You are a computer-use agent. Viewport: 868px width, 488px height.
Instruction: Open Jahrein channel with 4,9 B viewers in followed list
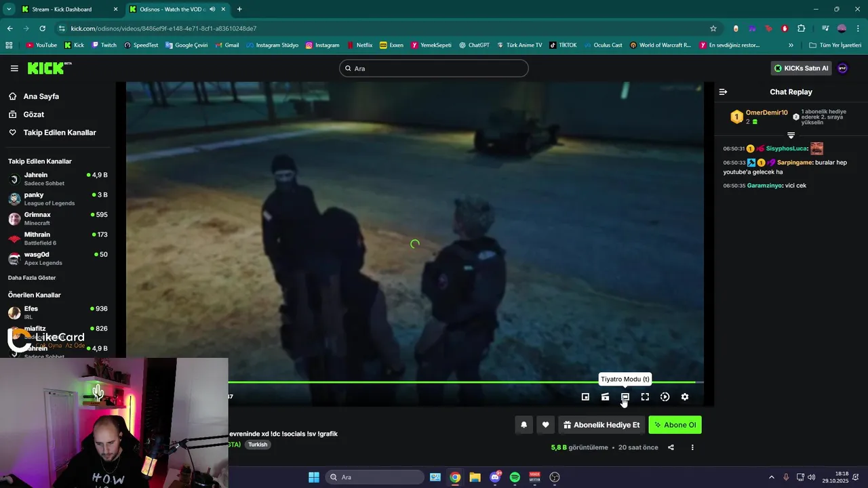58,179
